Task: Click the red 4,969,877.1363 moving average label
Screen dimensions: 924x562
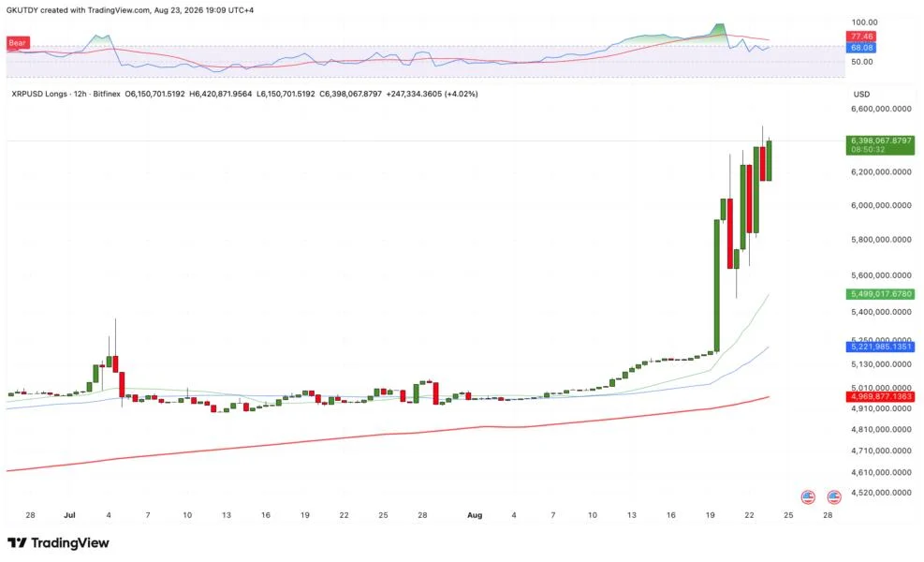Action: 881,397
